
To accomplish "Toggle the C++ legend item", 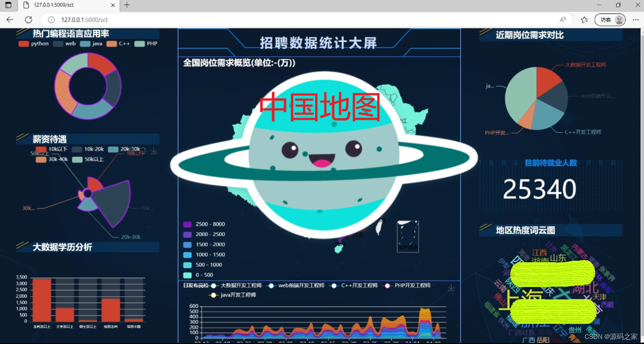I will click(118, 44).
